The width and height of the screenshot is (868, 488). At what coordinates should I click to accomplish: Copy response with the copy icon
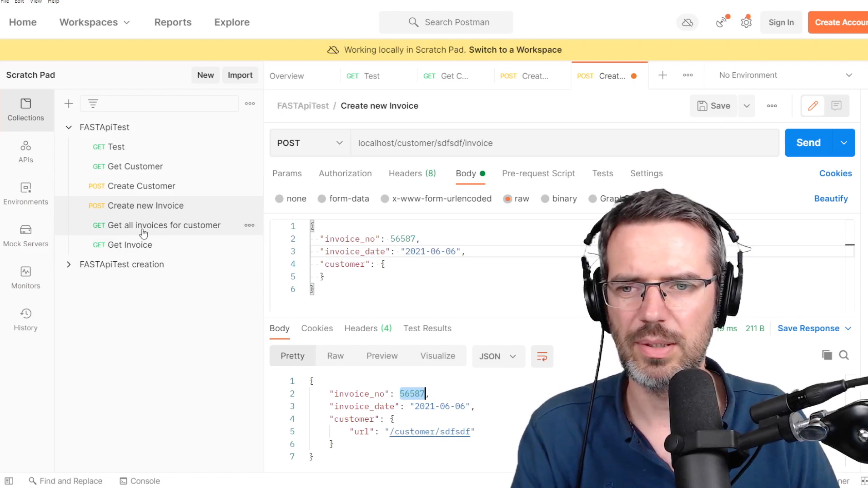(827, 355)
